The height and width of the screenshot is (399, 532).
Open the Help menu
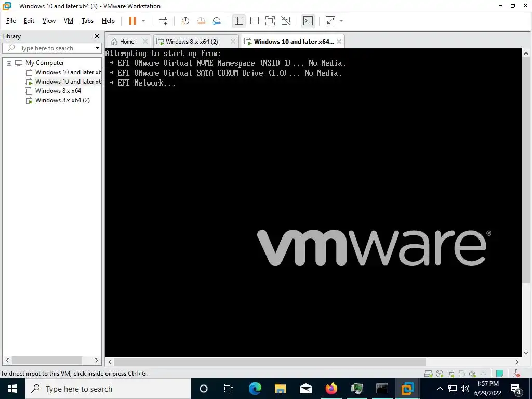pos(108,21)
